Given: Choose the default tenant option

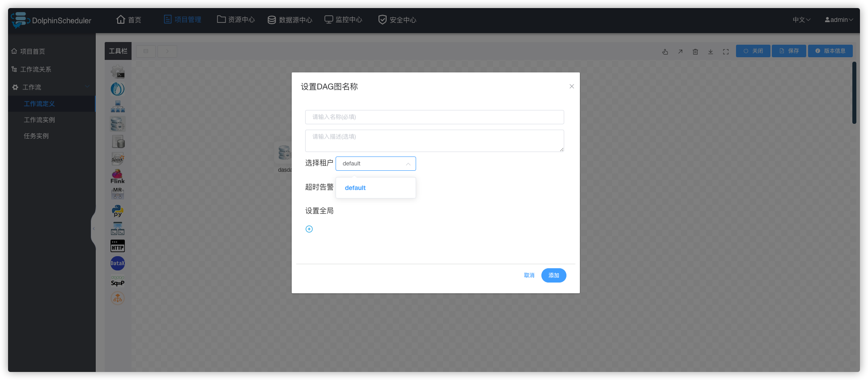Looking at the screenshot, I should [x=376, y=188].
